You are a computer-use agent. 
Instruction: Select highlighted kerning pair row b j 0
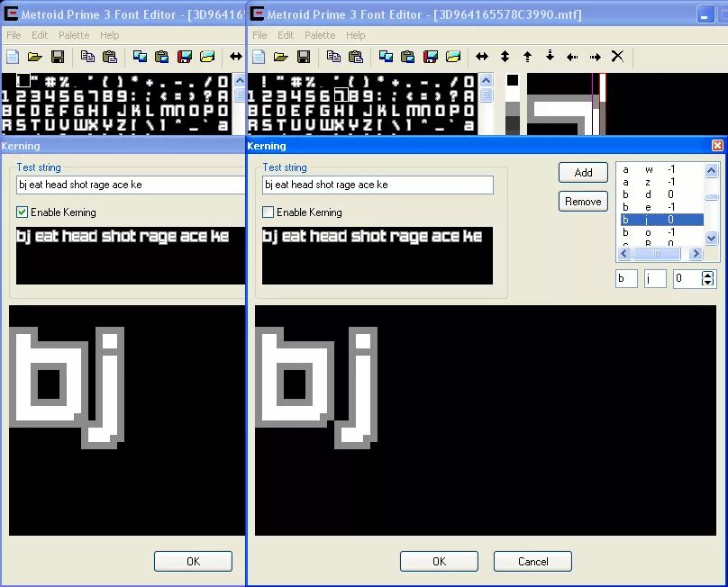coord(662,220)
